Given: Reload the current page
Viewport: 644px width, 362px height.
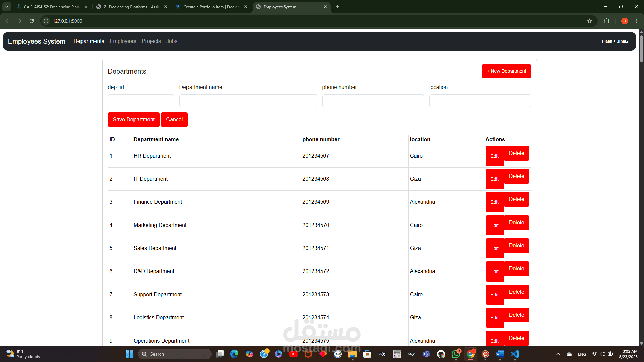Looking at the screenshot, I should 32,21.
